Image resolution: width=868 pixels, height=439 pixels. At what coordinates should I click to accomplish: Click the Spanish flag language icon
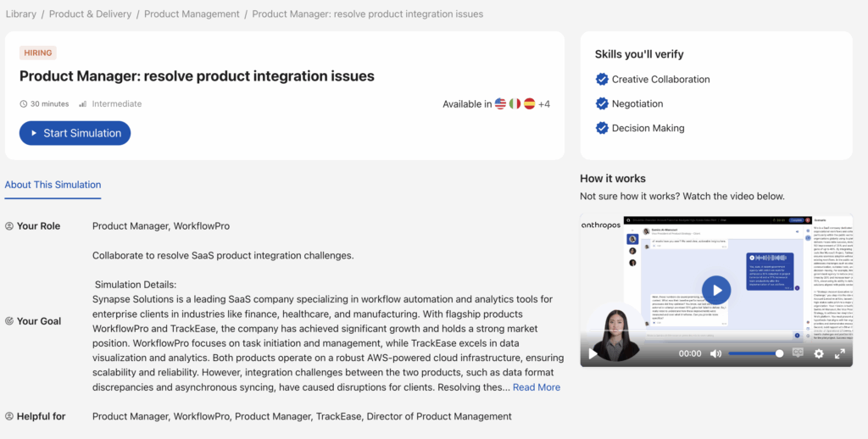click(529, 104)
